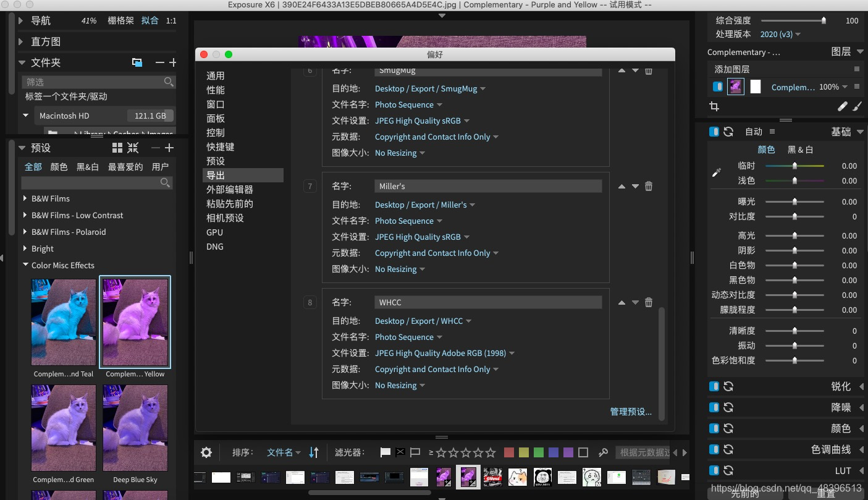
Task: Toggle the Color panel switch
Action: pos(714,428)
